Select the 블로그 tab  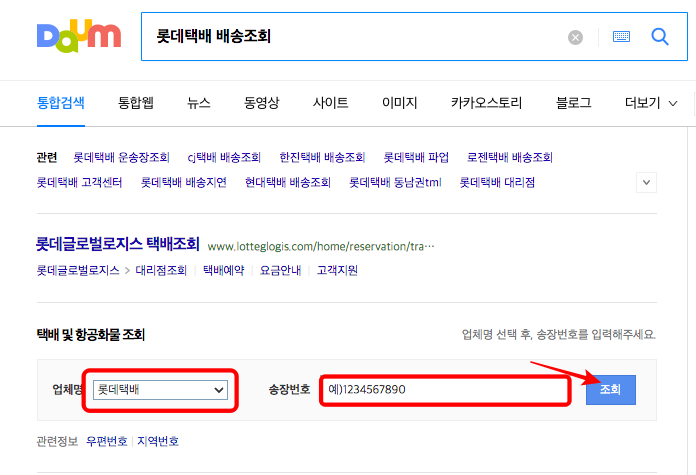[x=573, y=103]
